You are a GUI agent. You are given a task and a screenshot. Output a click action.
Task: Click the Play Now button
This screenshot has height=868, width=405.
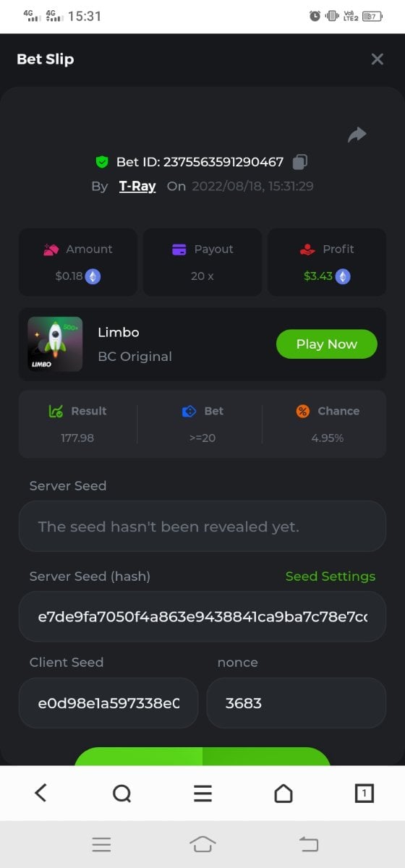point(327,344)
